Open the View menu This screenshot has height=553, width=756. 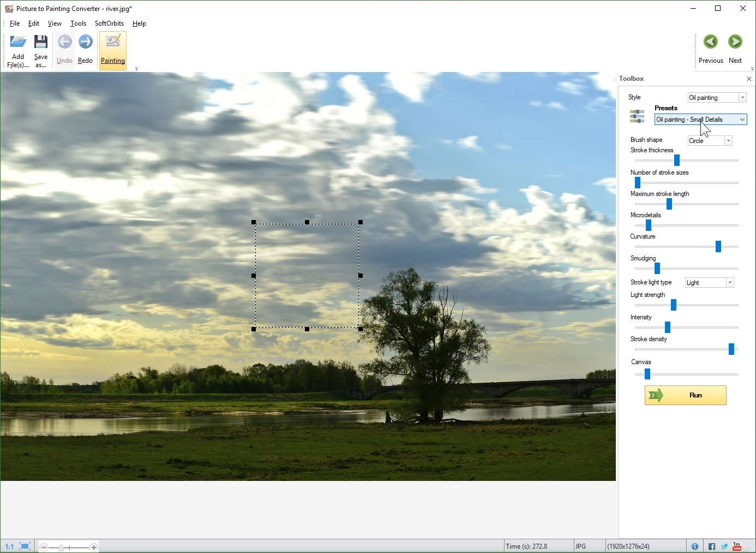(55, 23)
